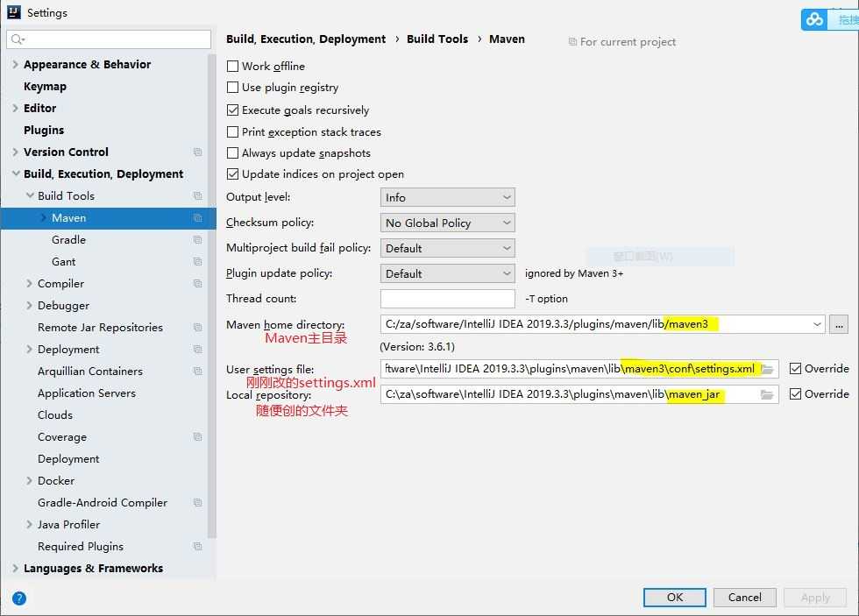Open the Plugin update policy dropdown
This screenshot has height=616, width=859.
(448, 273)
